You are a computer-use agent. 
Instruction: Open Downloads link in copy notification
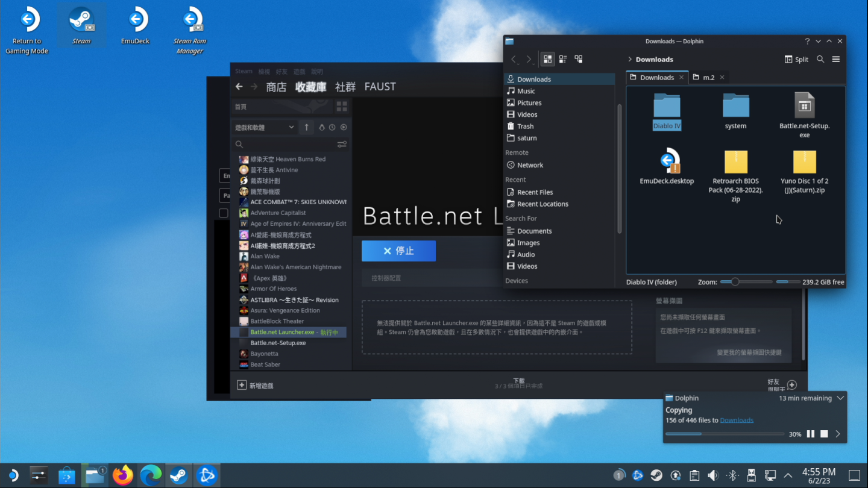pos(737,420)
